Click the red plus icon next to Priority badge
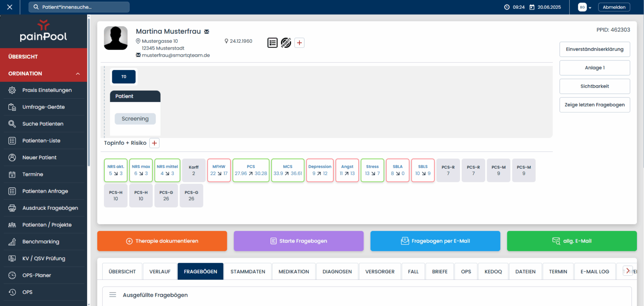Viewport: 644px width, 306px height. [299, 42]
